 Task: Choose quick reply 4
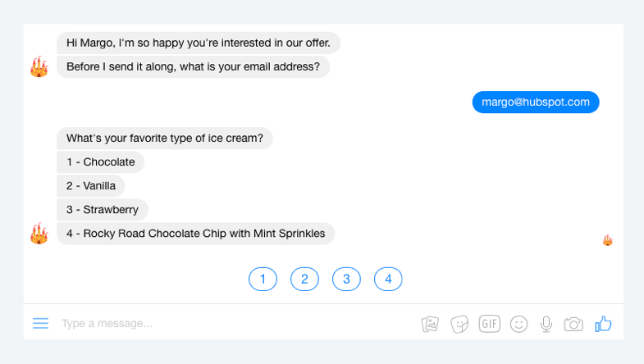pos(388,279)
